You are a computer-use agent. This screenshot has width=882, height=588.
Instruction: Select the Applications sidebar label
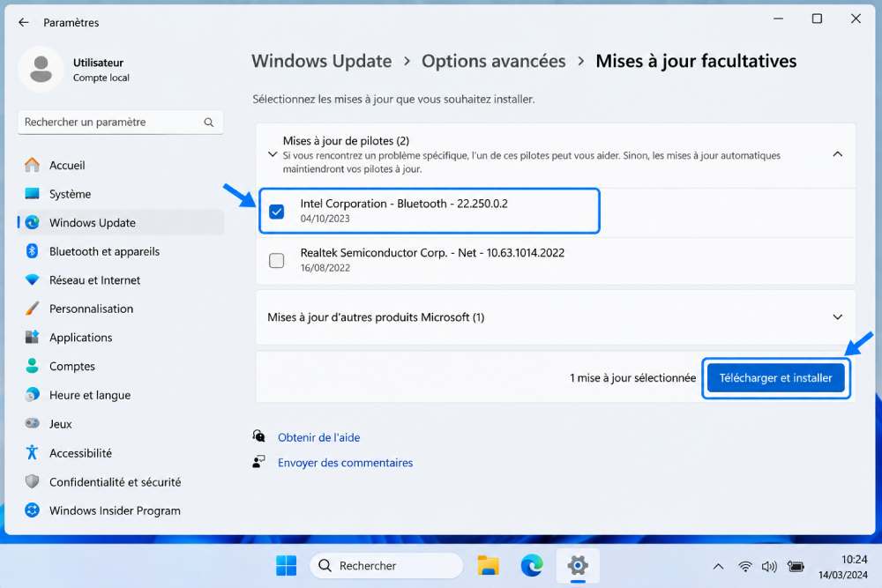pyautogui.click(x=81, y=338)
